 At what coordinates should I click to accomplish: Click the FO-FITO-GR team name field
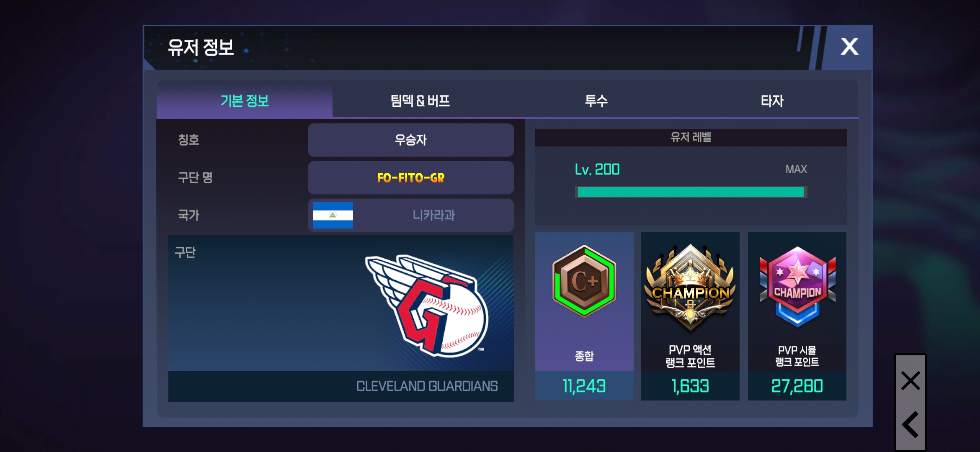(411, 178)
